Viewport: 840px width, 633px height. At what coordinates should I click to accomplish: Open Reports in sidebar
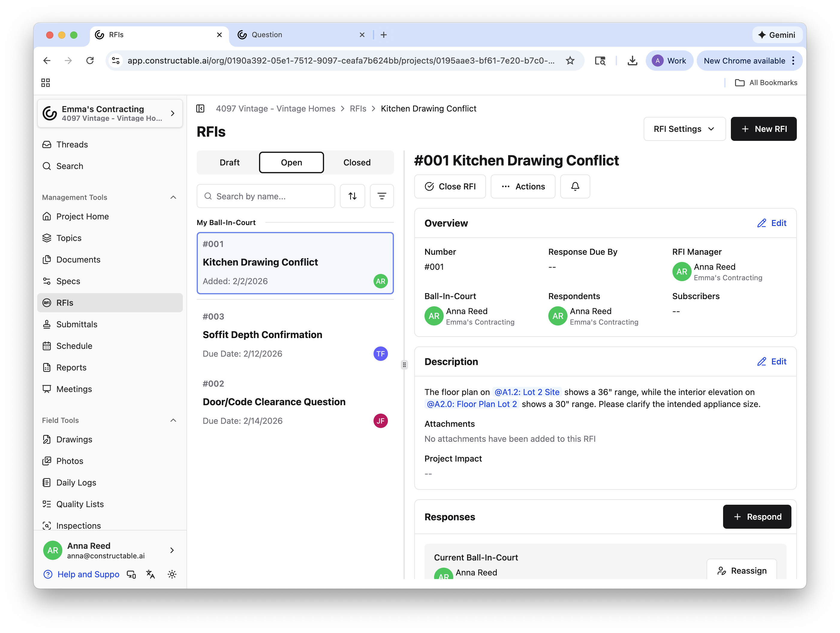click(x=110, y=367)
